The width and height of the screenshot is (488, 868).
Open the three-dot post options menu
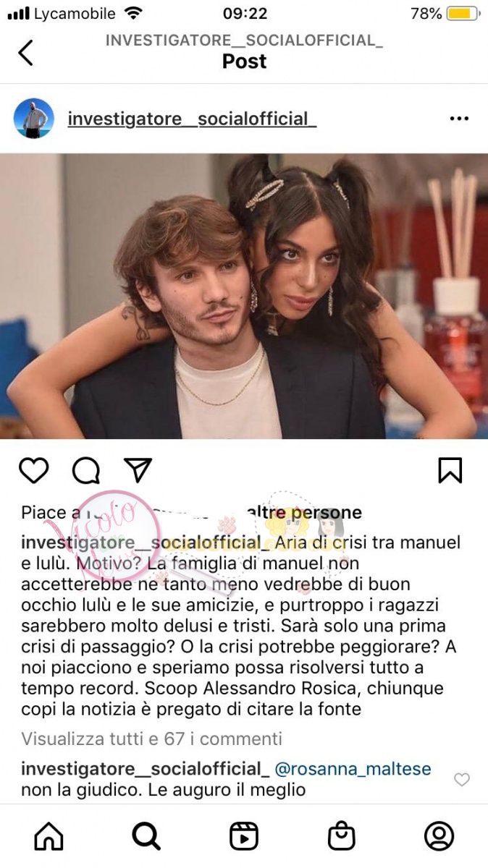tap(459, 119)
